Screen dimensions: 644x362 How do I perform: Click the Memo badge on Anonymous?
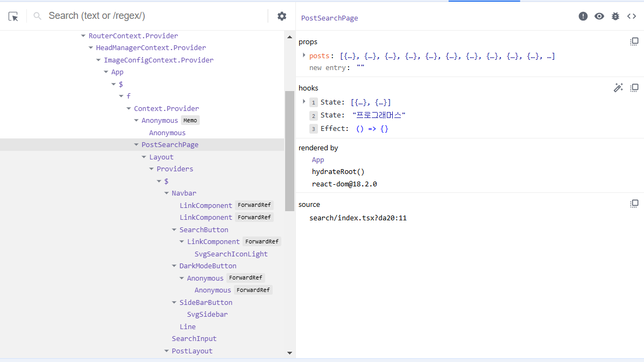pyautogui.click(x=190, y=121)
